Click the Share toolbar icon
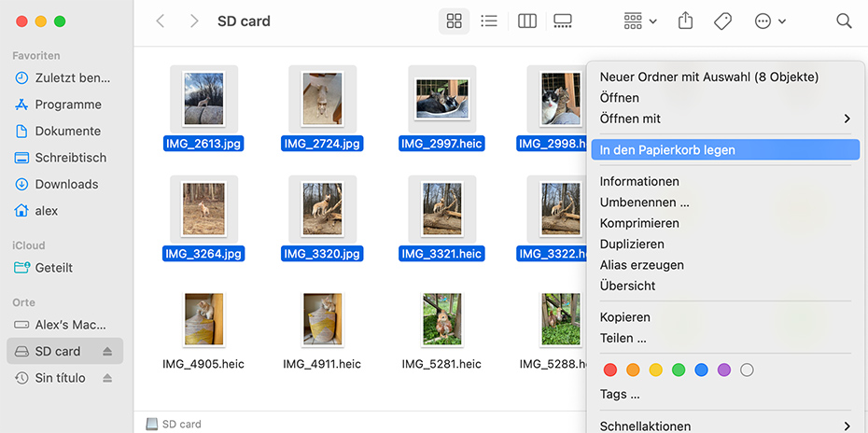 pyautogui.click(x=686, y=21)
